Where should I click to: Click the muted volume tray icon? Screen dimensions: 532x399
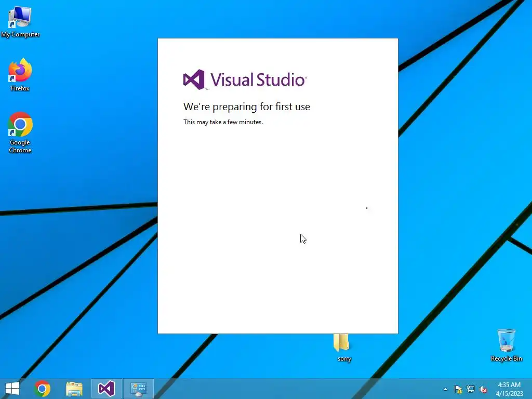[483, 389]
